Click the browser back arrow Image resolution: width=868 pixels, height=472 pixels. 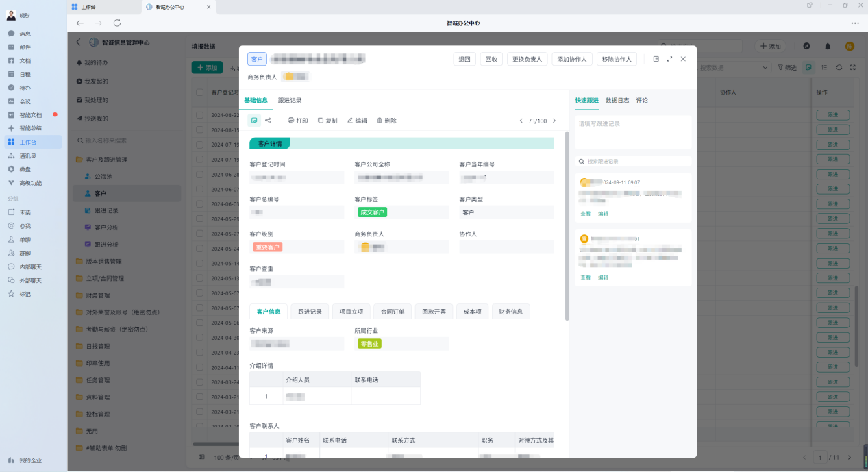(x=80, y=23)
